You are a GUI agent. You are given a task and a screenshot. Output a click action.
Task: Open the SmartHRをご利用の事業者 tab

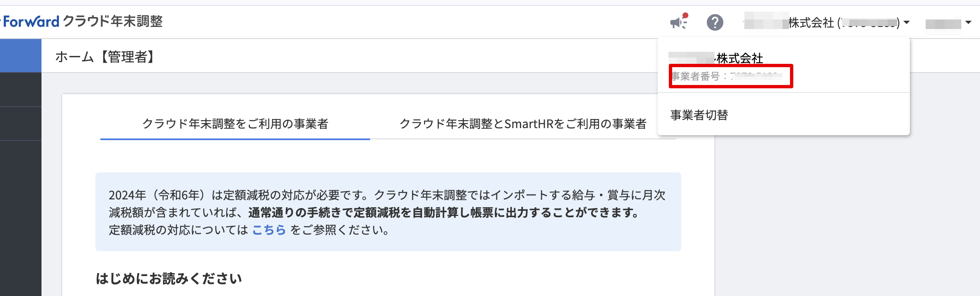click(x=523, y=124)
